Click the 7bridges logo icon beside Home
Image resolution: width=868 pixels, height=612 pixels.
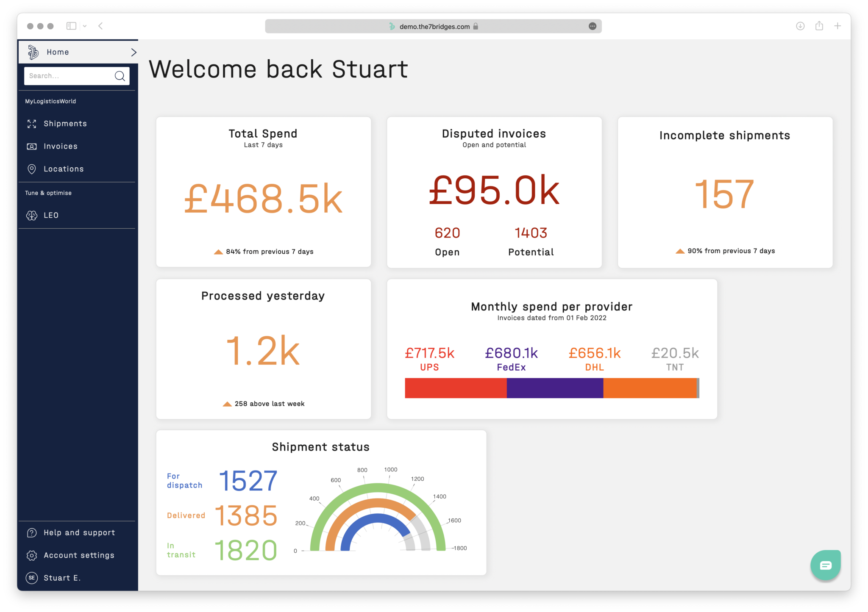coord(33,52)
